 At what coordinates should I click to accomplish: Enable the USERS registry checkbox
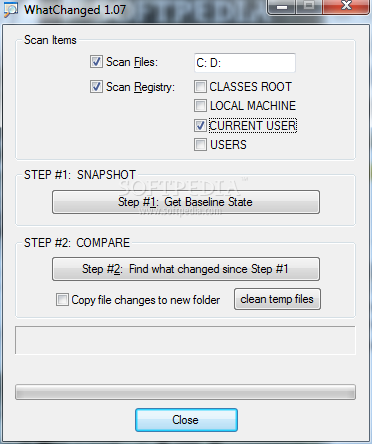pyautogui.click(x=200, y=145)
